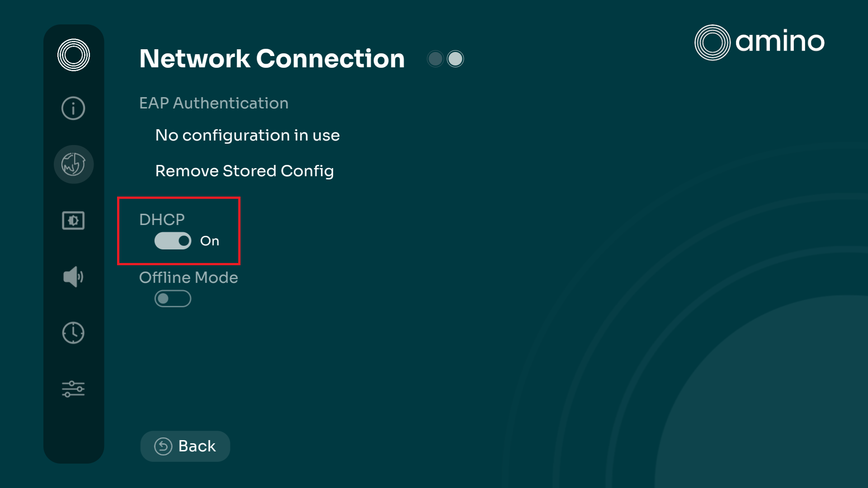Turn off the DHCP switch

(x=173, y=241)
